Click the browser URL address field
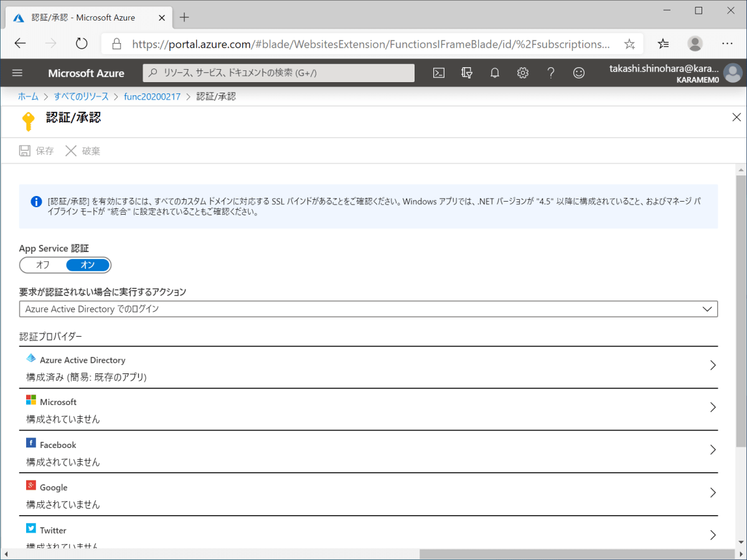This screenshot has width=747, height=560. click(x=371, y=44)
